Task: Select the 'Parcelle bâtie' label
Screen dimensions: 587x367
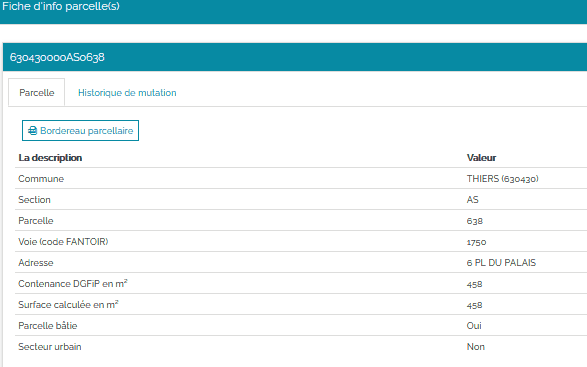Action: (48, 325)
